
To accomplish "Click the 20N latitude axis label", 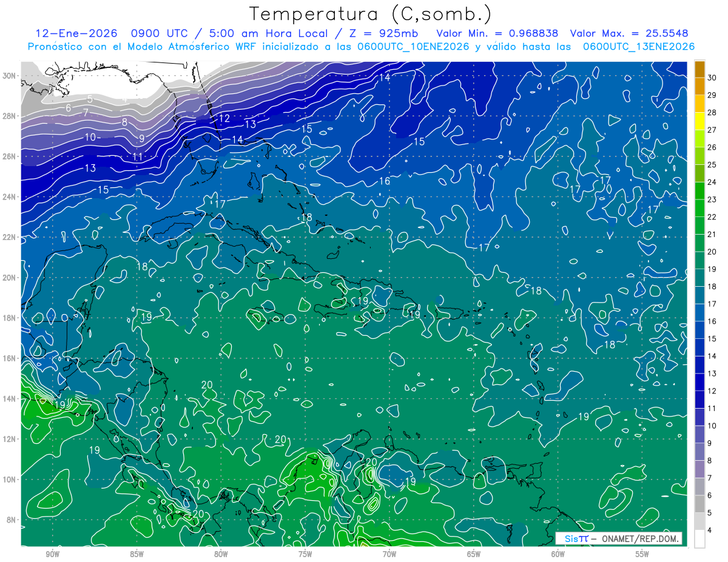I will (x=10, y=278).
